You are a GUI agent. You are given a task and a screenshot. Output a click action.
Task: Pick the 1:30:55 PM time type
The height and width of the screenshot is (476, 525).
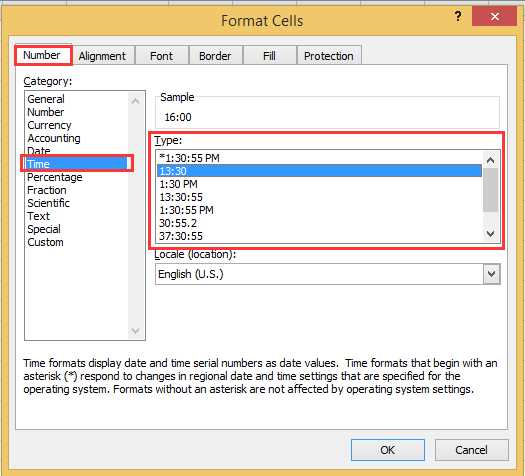[x=319, y=210]
